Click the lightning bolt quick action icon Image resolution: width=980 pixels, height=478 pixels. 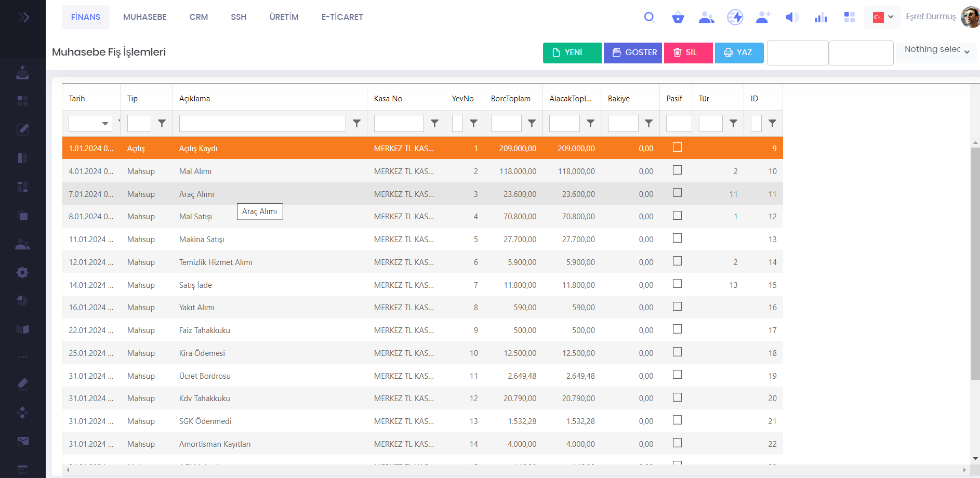(x=735, y=17)
